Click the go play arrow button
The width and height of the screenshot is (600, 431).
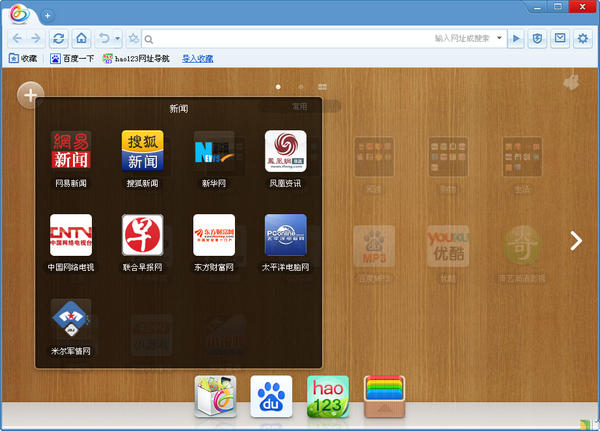coord(516,38)
